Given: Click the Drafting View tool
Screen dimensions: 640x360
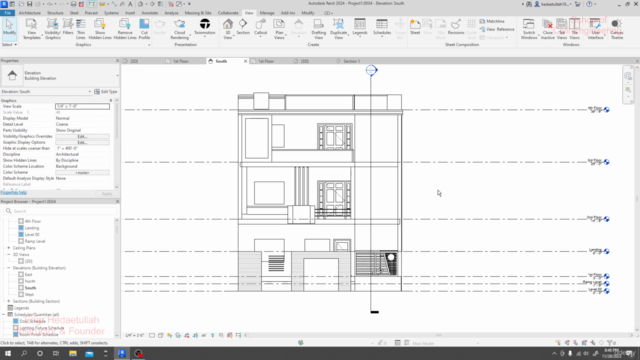Looking at the screenshot, I should pos(318,29).
